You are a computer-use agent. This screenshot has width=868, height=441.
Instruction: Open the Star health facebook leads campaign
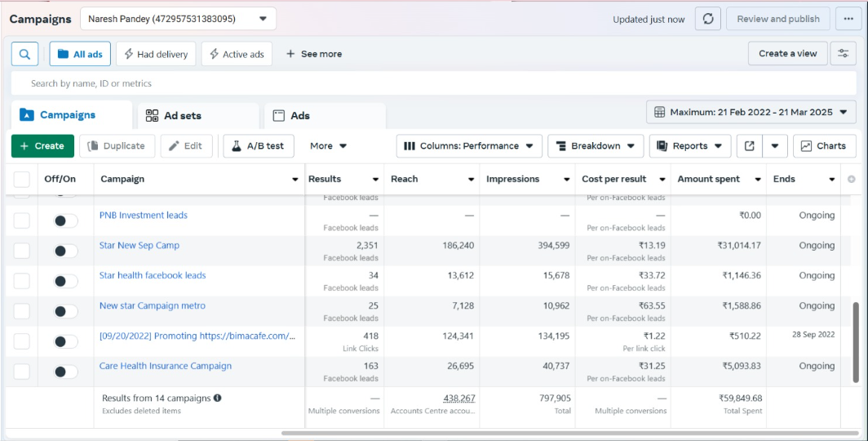[x=153, y=275]
